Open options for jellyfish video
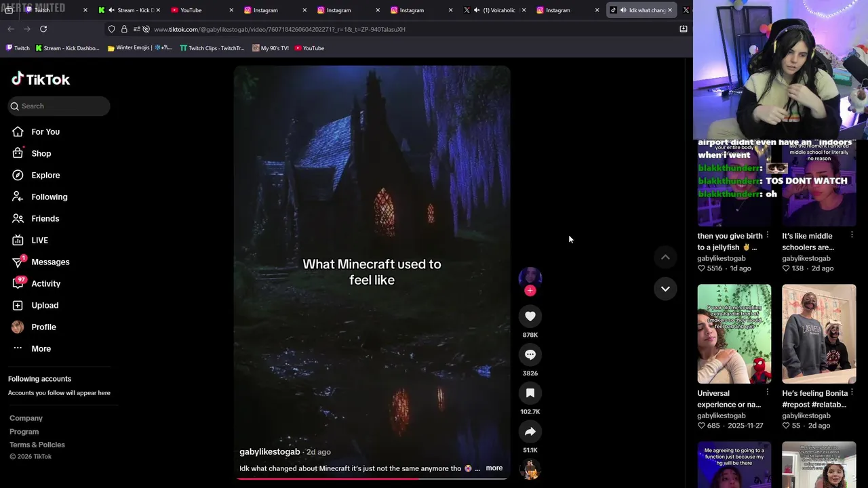The width and height of the screenshot is (868, 488). point(767,235)
